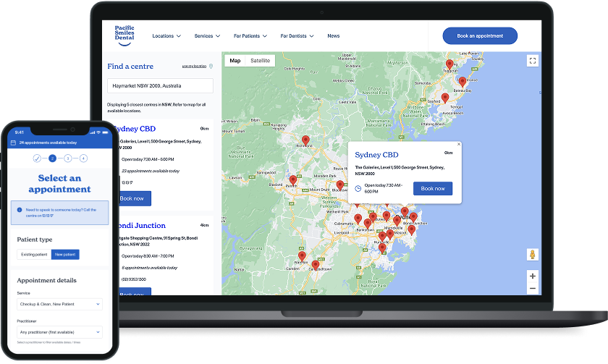Open the Bondi Junction centre listing
The height and width of the screenshot is (364, 608).
[x=141, y=226]
